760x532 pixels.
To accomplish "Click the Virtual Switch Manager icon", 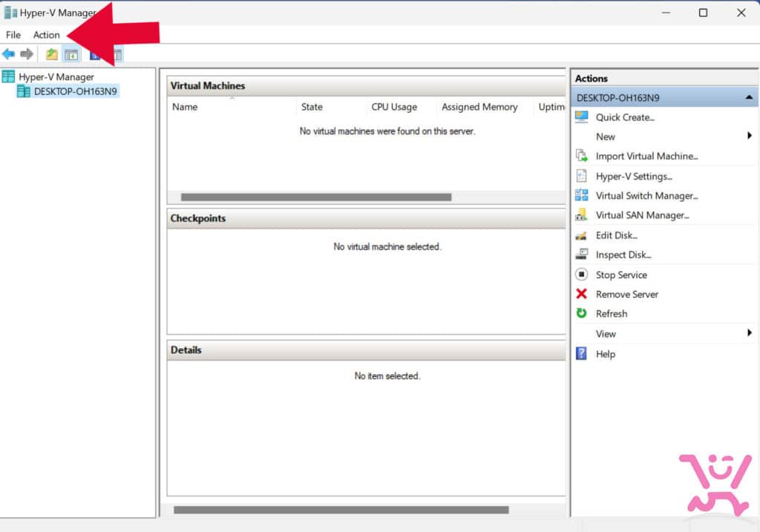I will (582, 195).
